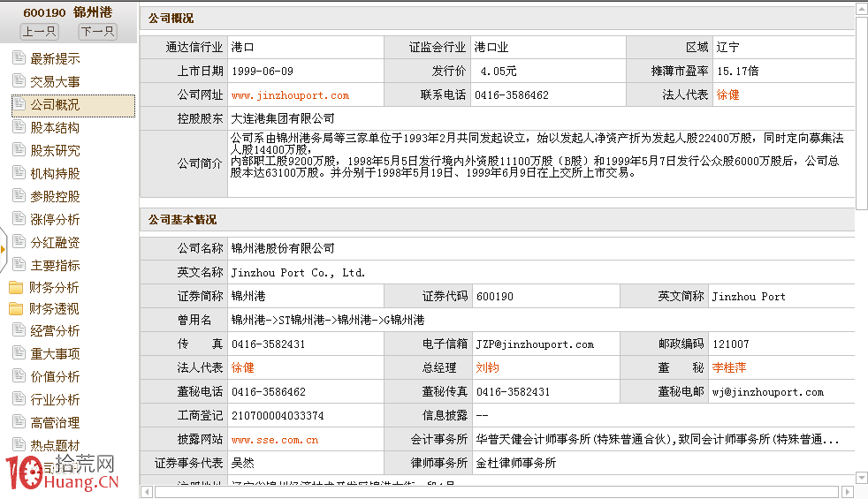Screen dimensions: 868x499
Task: Click horizontal scrollbar left arrow
Action: 147,492
